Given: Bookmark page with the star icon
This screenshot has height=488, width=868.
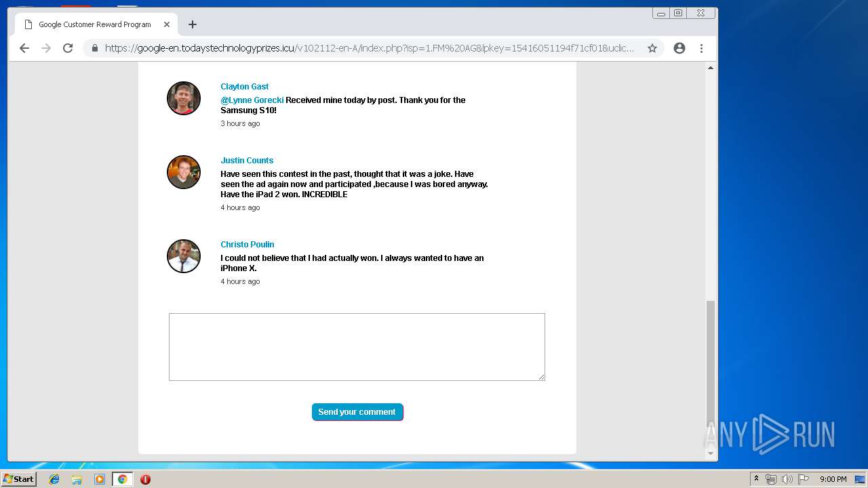Looking at the screenshot, I should click(x=652, y=48).
